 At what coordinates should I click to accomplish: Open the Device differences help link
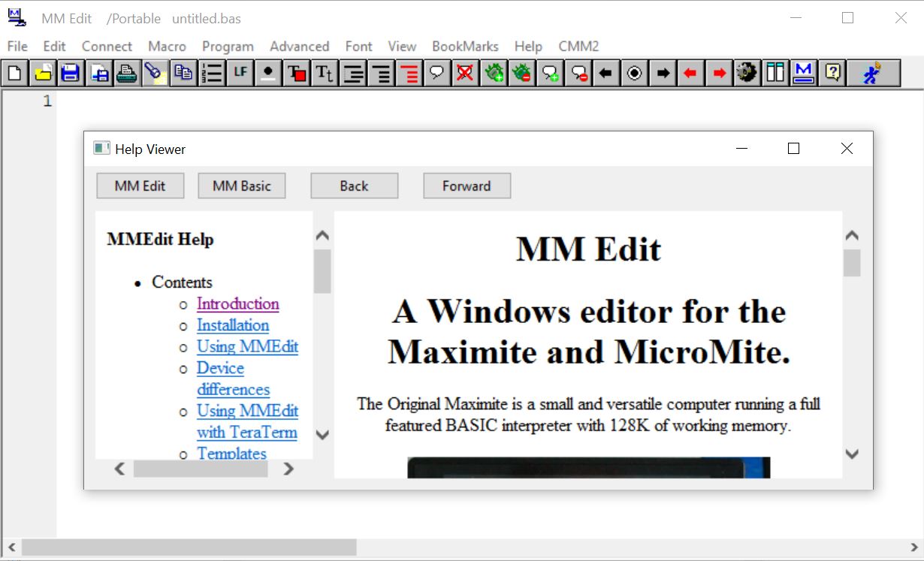pos(233,379)
